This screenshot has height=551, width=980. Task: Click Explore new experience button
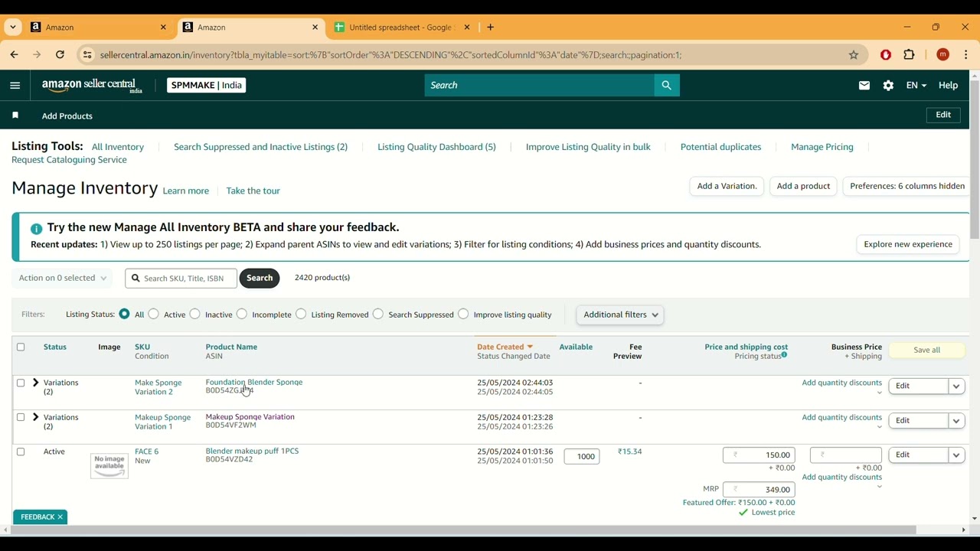[x=908, y=245]
